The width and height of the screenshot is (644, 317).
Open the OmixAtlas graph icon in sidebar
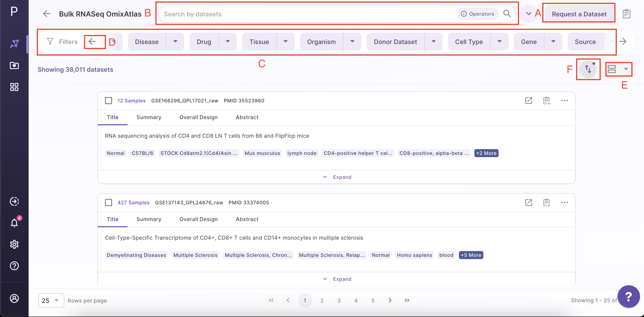tap(14, 44)
